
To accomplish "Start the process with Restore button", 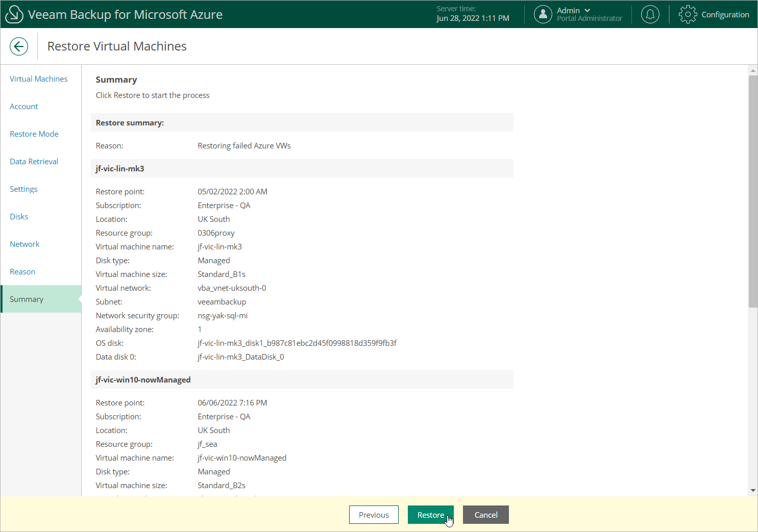I will pos(431,515).
